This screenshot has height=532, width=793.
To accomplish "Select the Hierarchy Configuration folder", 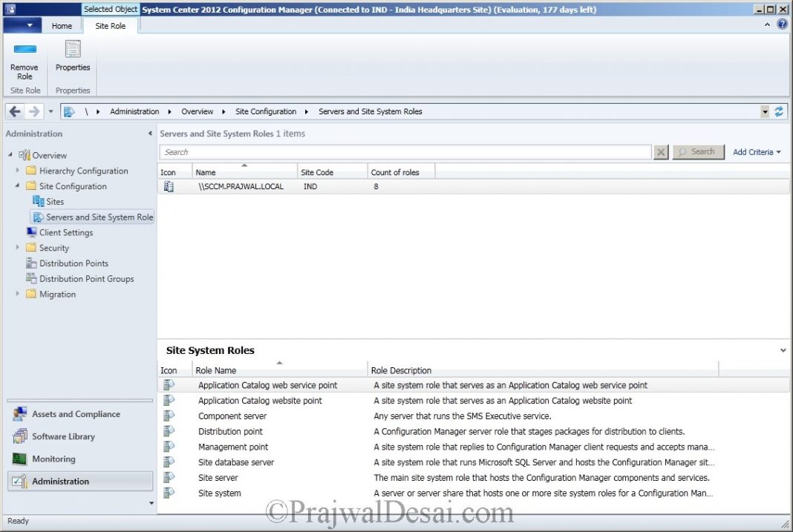I will click(x=83, y=171).
